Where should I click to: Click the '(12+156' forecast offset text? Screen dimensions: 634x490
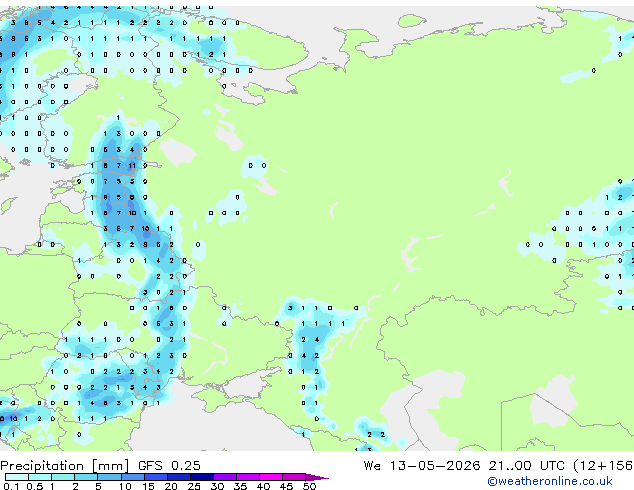click(603, 466)
